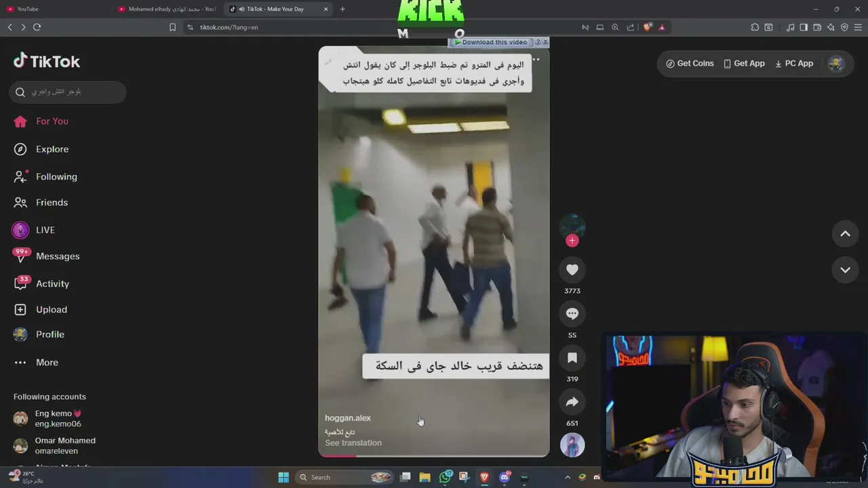Open Windows Start menu
This screenshot has height=488, width=868.
coord(283,477)
